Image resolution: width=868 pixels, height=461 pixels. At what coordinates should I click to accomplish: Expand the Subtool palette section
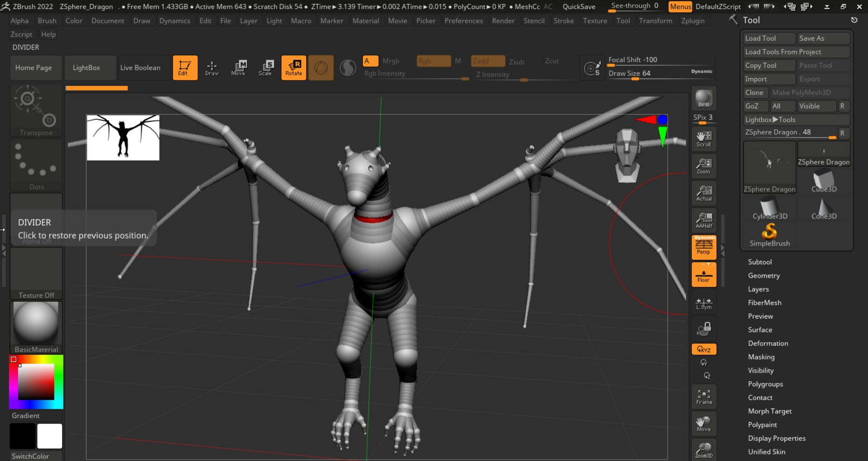(x=759, y=262)
